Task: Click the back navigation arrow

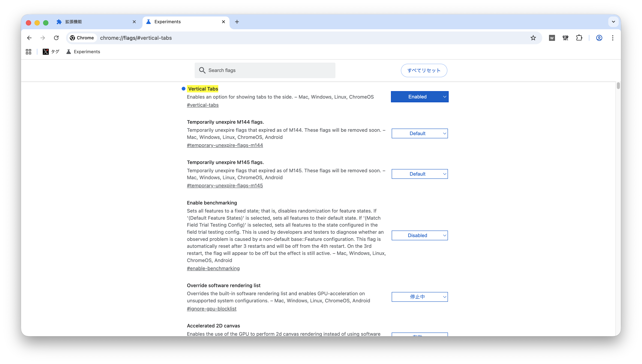Action: click(x=29, y=38)
